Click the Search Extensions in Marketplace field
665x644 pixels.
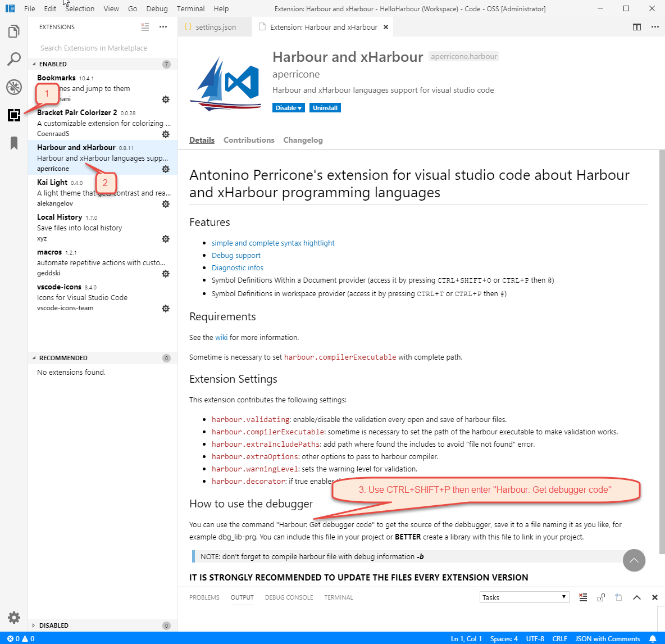pyautogui.click(x=102, y=48)
